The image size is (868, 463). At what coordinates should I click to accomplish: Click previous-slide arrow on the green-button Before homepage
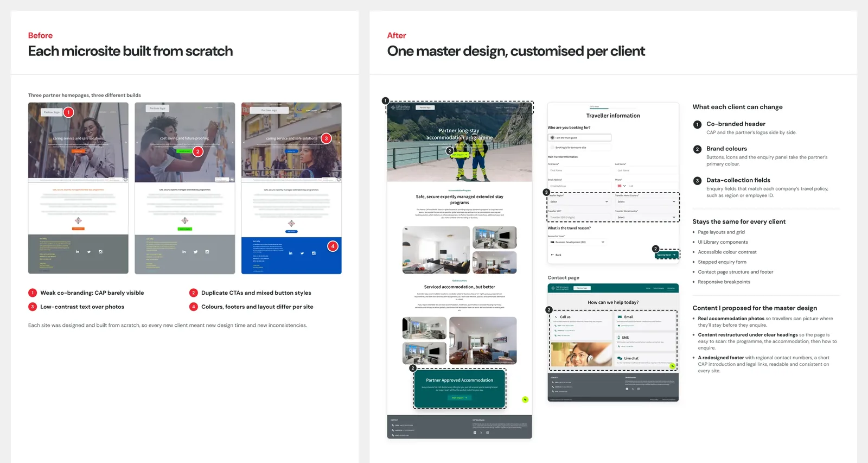(138, 142)
